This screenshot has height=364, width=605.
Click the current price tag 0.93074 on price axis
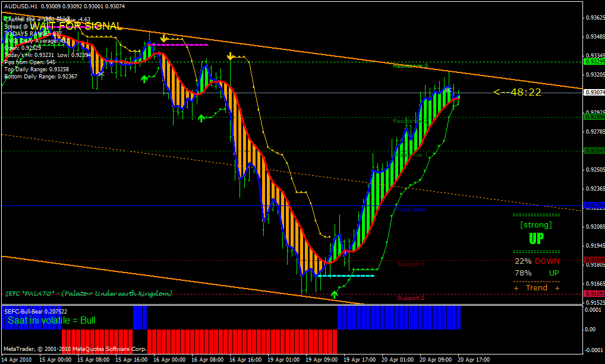click(594, 93)
